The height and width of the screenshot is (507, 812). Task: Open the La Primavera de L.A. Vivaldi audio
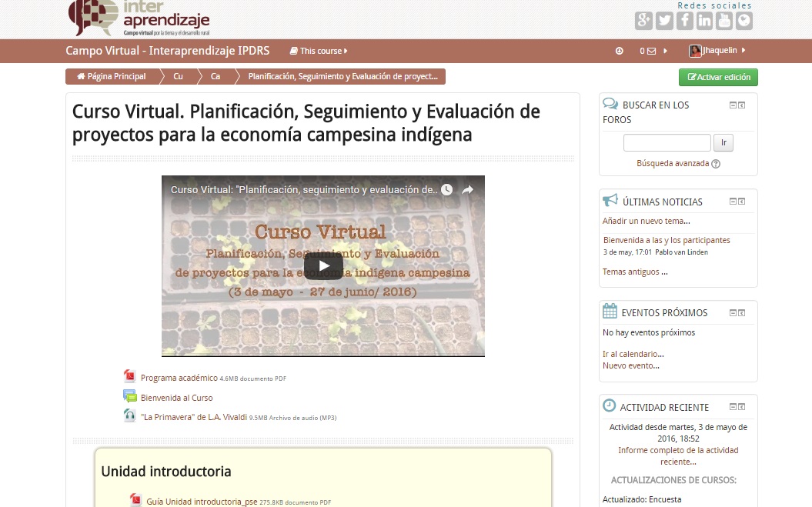[194, 418]
